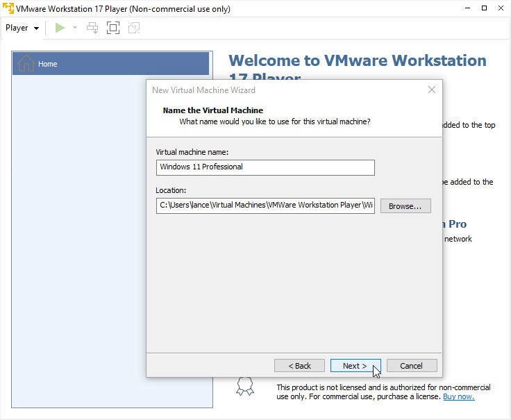This screenshot has width=511, height=420.
Task: Minimize the VMware Player window
Action: click(468, 8)
